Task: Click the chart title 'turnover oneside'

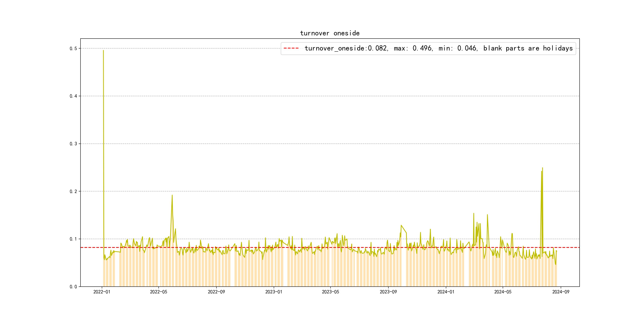Action: tap(330, 33)
